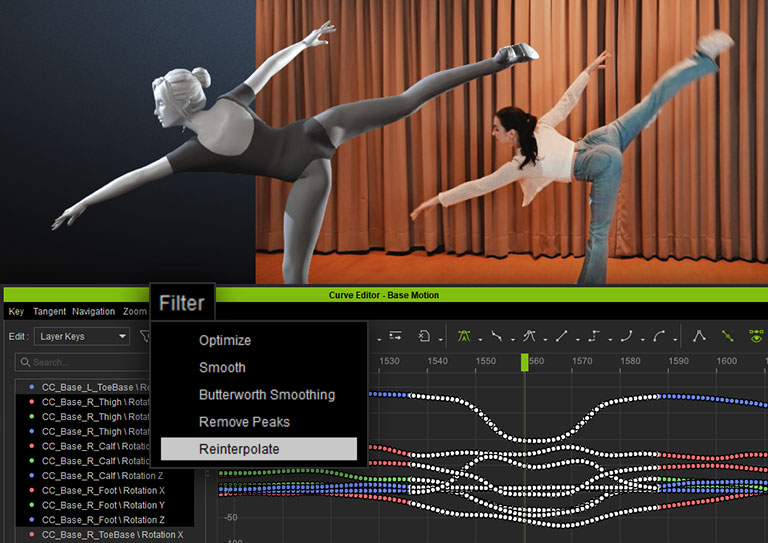Screen dimensions: 768x543
Task: Click the Optimize filter entry
Action: 225,340
